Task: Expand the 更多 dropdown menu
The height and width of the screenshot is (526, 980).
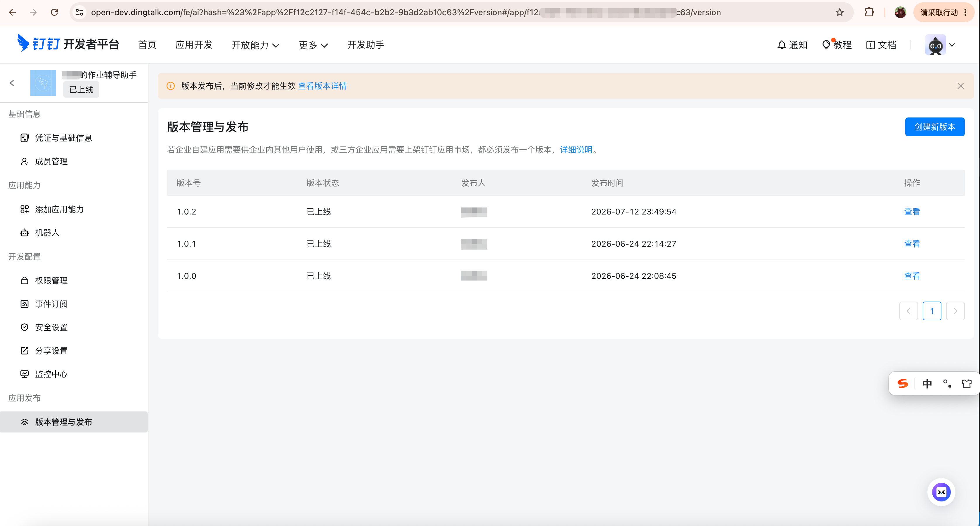Action: [313, 45]
